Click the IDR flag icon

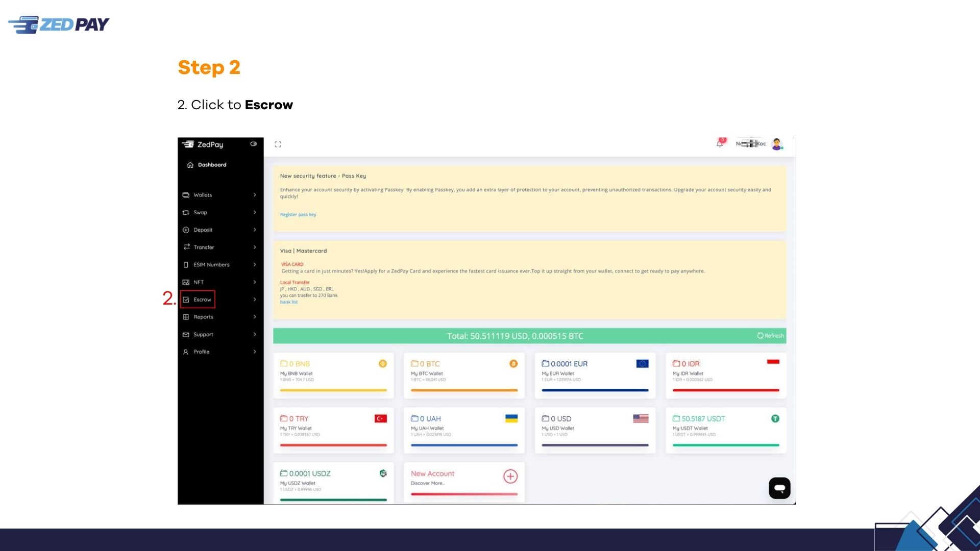(x=773, y=362)
